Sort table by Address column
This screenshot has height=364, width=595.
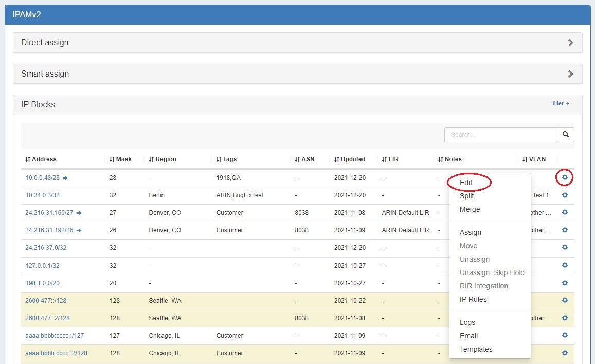click(x=41, y=159)
